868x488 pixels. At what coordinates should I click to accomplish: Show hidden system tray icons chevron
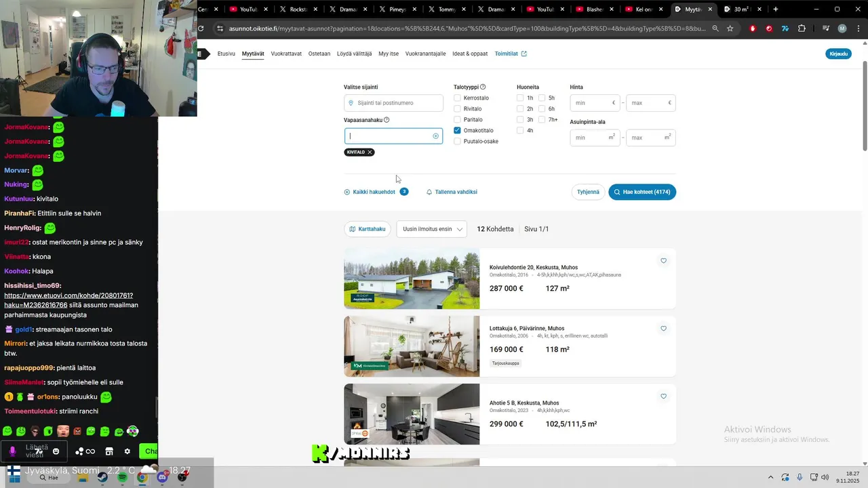pyautogui.click(x=770, y=477)
